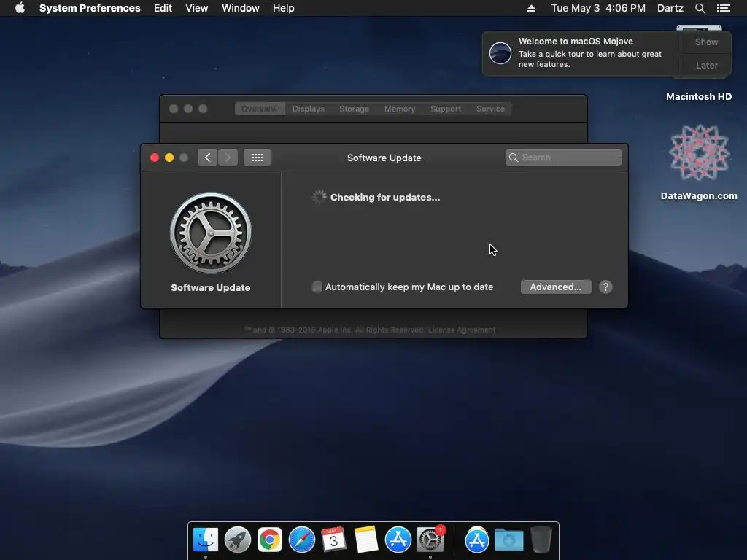Open Calendar icon showing May 3

pos(333,540)
